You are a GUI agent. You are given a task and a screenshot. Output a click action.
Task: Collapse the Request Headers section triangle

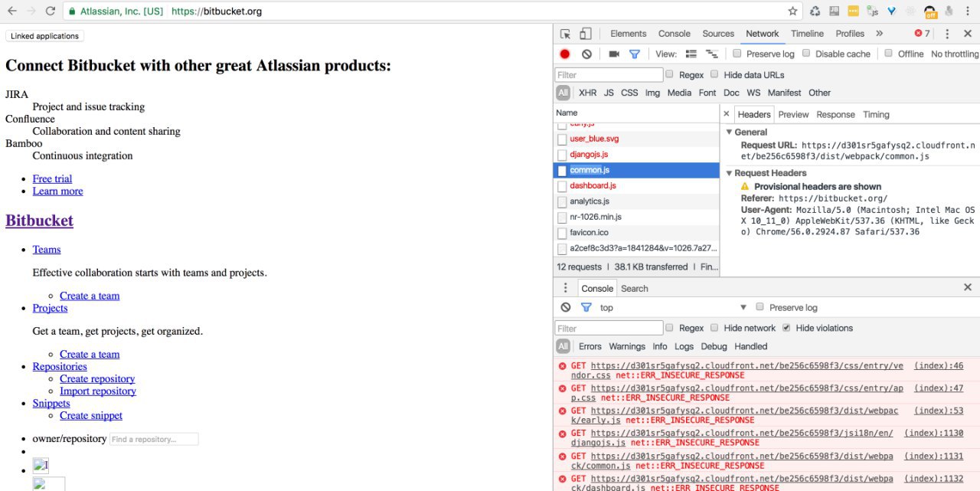[x=730, y=173]
